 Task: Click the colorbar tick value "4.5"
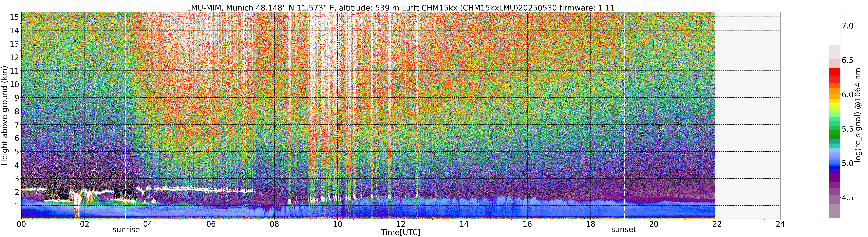(847, 198)
